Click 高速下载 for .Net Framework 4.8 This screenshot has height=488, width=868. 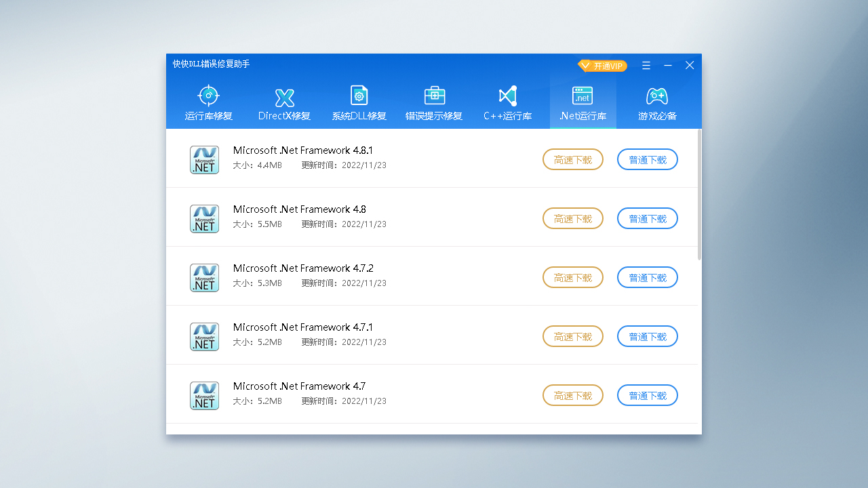(572, 219)
